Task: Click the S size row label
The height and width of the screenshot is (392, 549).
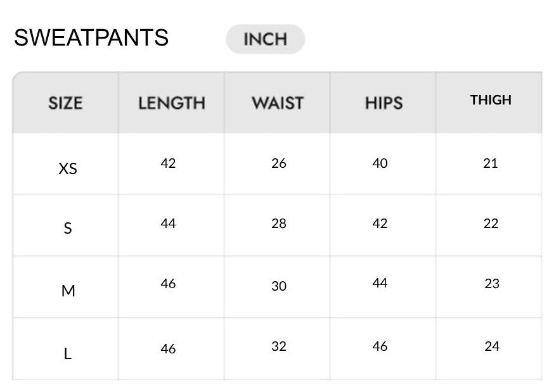Action: (68, 229)
